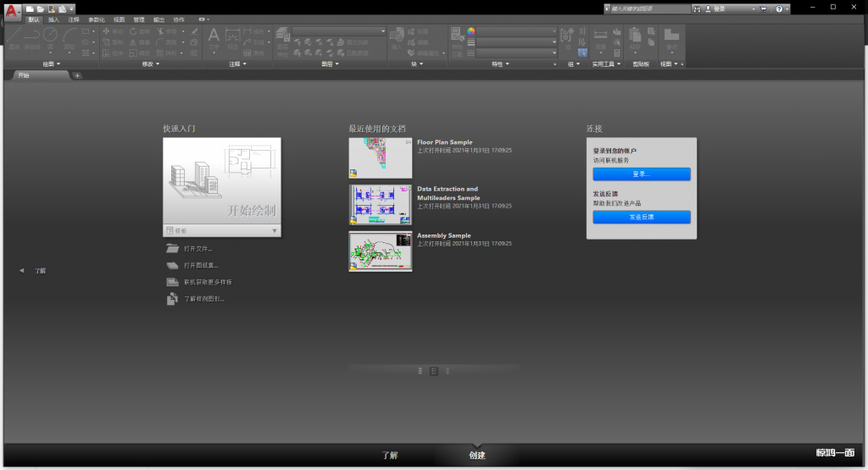Click the binoculars search icon
Image resolution: width=868 pixels, height=470 pixels.
[697, 8]
